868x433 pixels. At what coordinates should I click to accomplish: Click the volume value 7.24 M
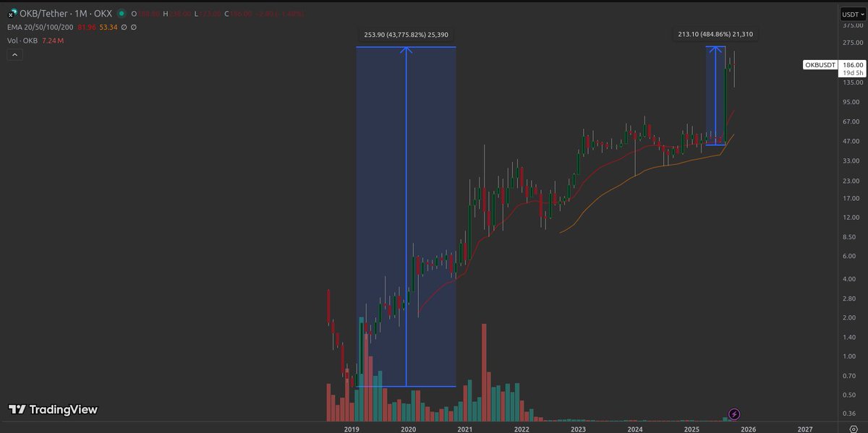coord(54,40)
